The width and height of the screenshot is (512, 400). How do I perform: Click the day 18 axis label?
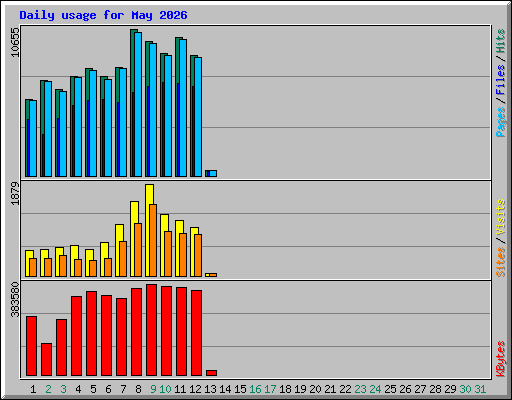click(x=285, y=389)
